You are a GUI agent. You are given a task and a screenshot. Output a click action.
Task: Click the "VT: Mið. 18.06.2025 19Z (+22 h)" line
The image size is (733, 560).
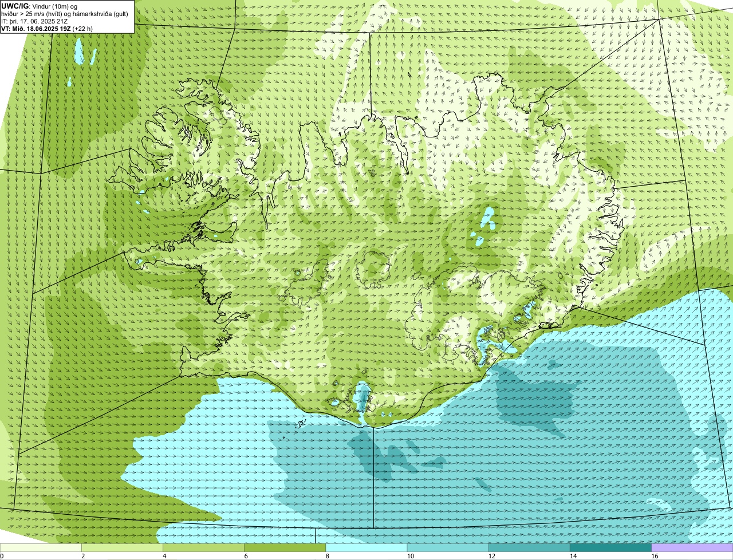(47, 28)
